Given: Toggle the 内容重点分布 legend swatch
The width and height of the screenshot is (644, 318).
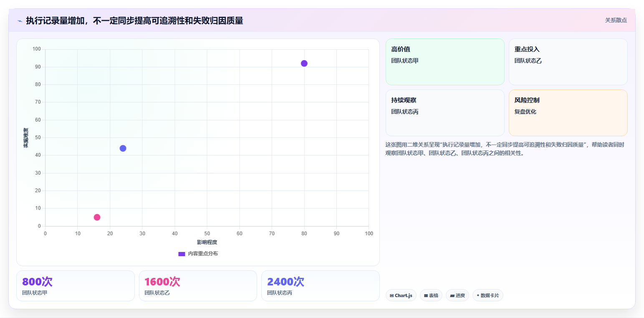Looking at the screenshot, I should pos(182,254).
